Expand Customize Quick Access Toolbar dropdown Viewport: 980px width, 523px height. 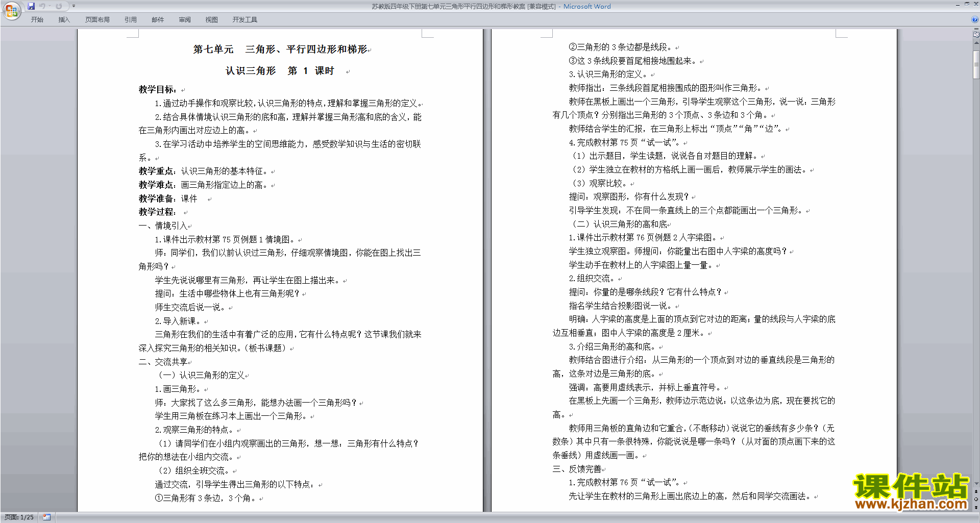(73, 6)
